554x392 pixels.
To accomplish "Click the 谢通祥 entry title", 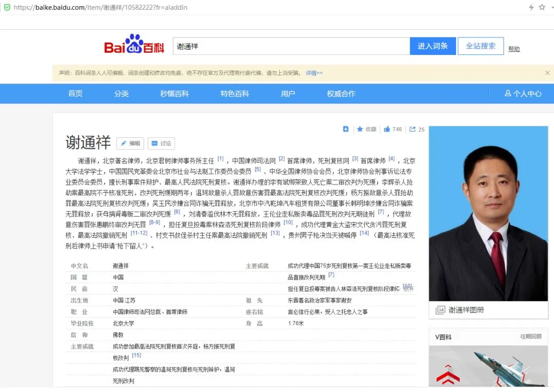I will coord(88,142).
